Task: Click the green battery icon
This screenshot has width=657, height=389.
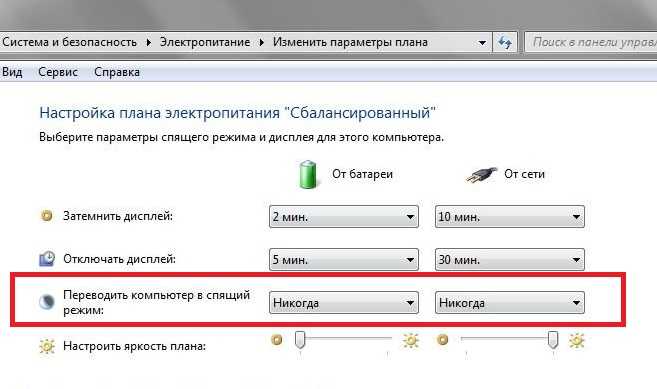Action: 308,174
